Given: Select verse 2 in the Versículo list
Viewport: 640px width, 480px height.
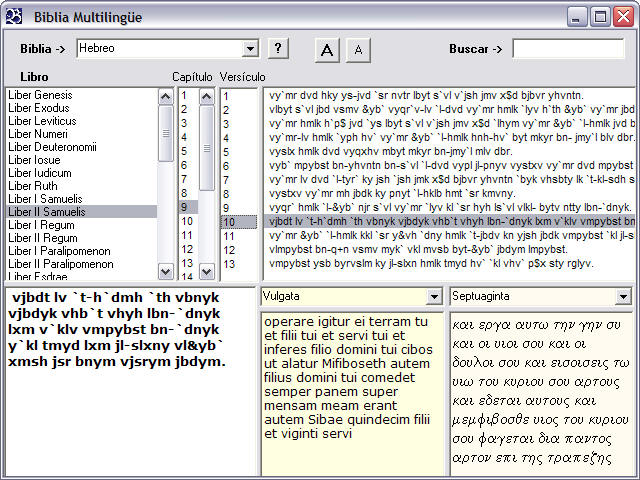Looking at the screenshot, I should click(239, 111).
